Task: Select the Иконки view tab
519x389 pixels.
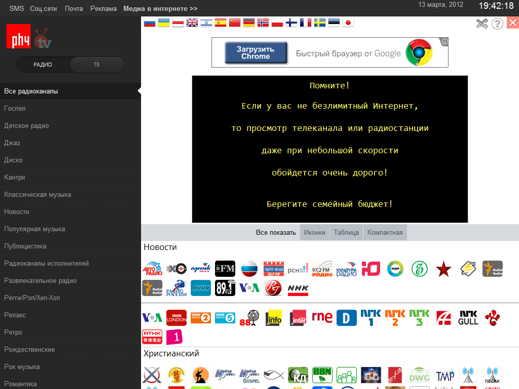Action: click(x=314, y=232)
